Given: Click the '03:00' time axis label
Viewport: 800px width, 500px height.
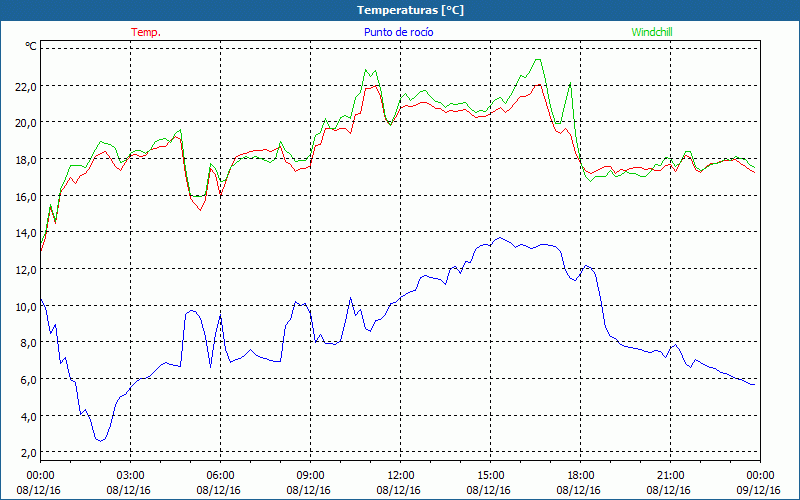Looking at the screenshot, I should pos(130,476).
